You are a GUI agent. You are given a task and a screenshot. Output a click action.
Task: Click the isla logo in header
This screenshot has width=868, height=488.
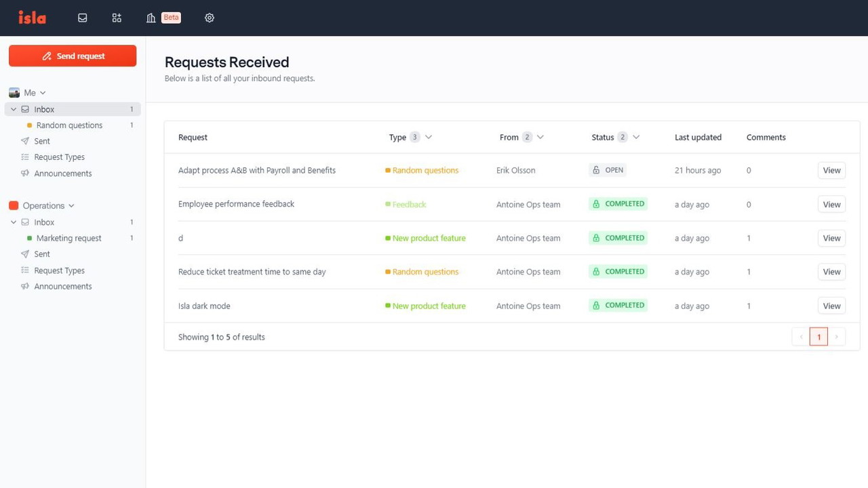[x=32, y=18]
